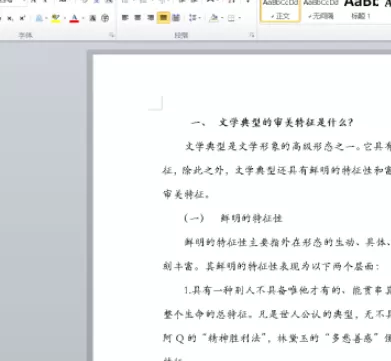
Task: Apply red font color
Action: click(74, 18)
